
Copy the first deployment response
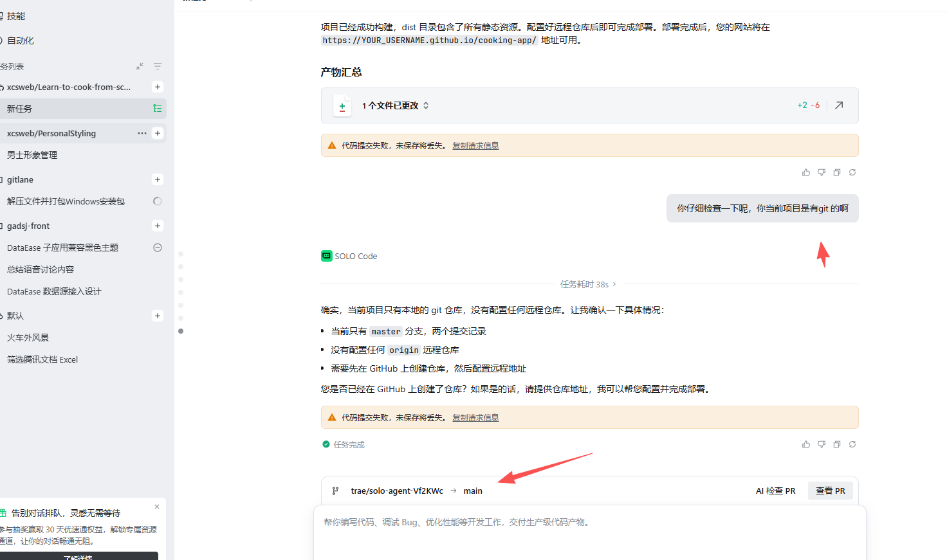[x=837, y=172]
